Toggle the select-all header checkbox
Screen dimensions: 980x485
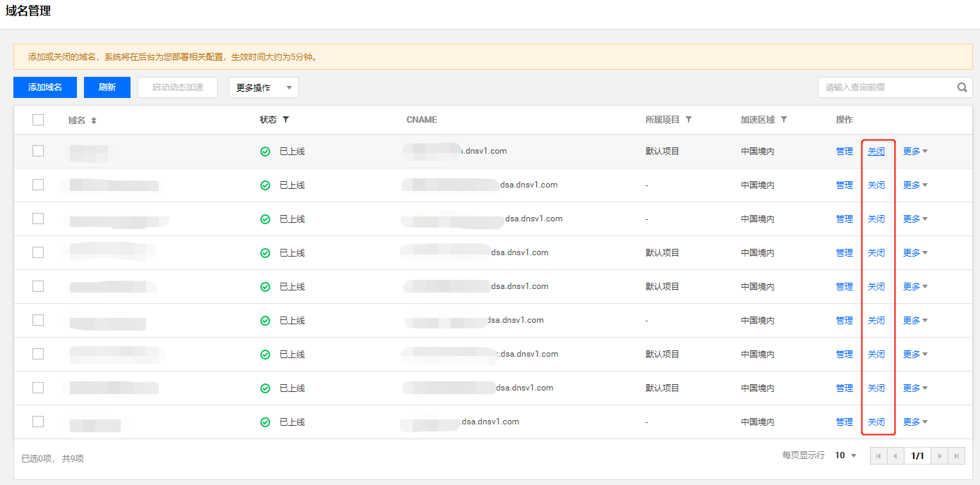[x=38, y=120]
